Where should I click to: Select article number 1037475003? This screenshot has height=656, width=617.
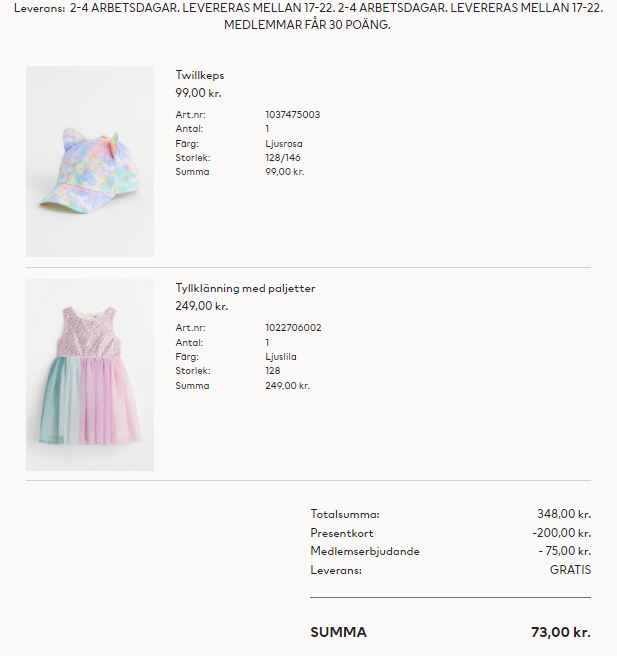pos(293,115)
